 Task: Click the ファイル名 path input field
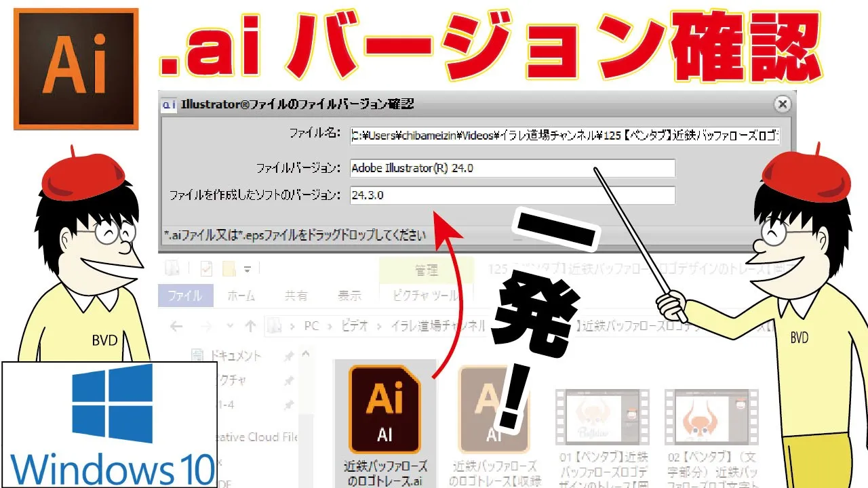(565, 135)
